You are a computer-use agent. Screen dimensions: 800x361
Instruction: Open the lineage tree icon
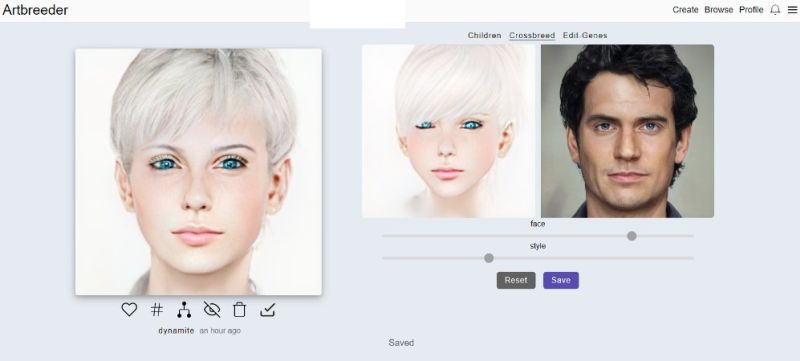[x=184, y=310]
